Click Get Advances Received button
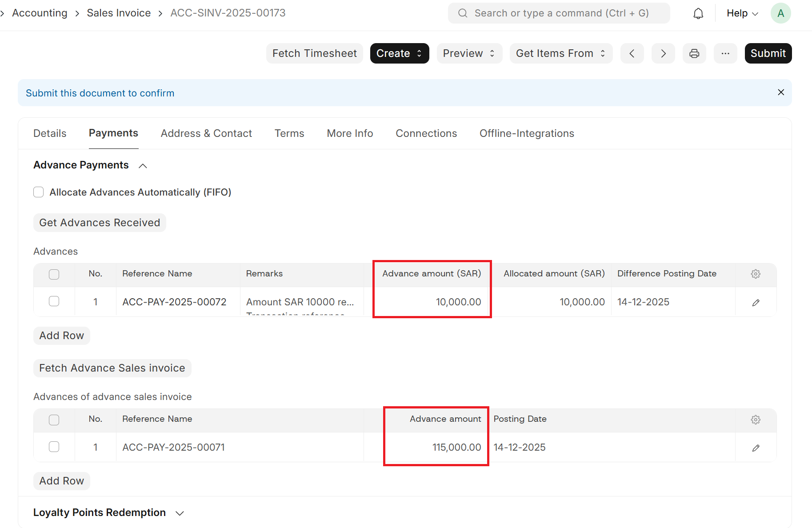The height and width of the screenshot is (528, 812). pos(100,223)
